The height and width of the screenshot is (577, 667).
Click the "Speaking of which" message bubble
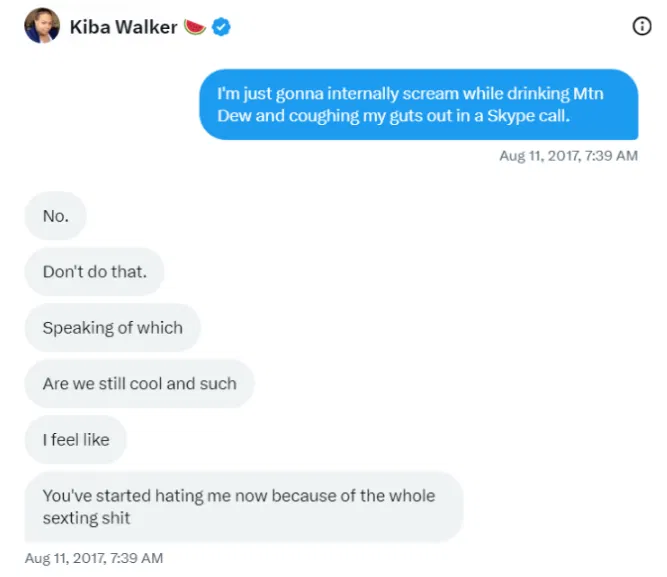112,327
